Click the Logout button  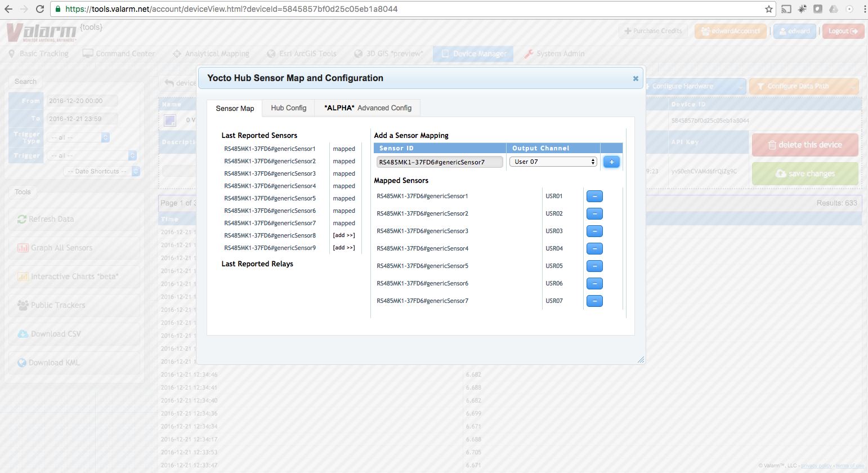843,31
